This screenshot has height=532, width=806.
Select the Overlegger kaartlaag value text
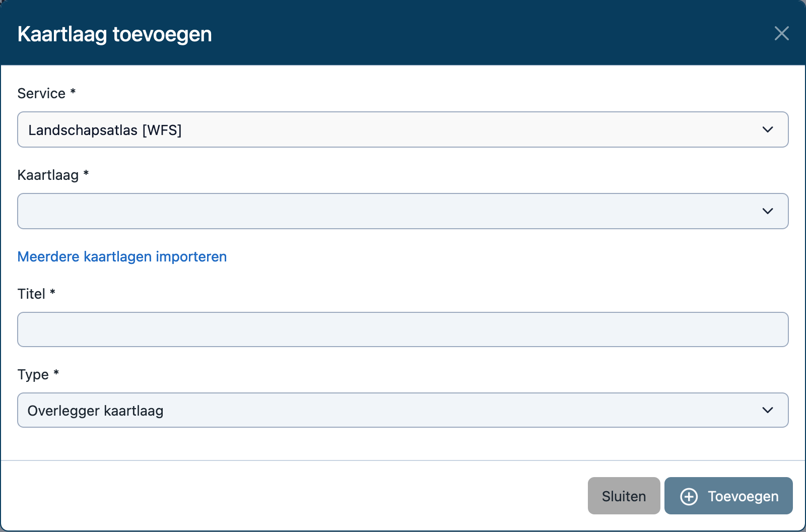pyautogui.click(x=95, y=411)
